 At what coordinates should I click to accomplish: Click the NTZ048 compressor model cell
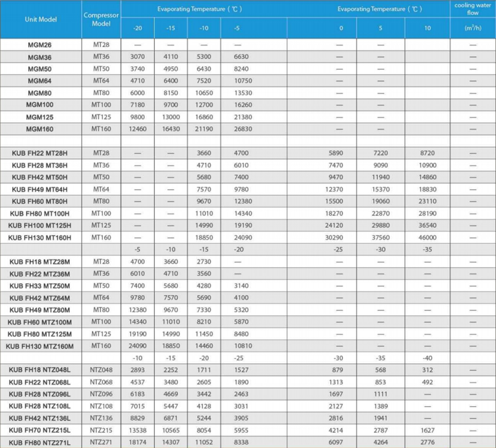click(101, 370)
